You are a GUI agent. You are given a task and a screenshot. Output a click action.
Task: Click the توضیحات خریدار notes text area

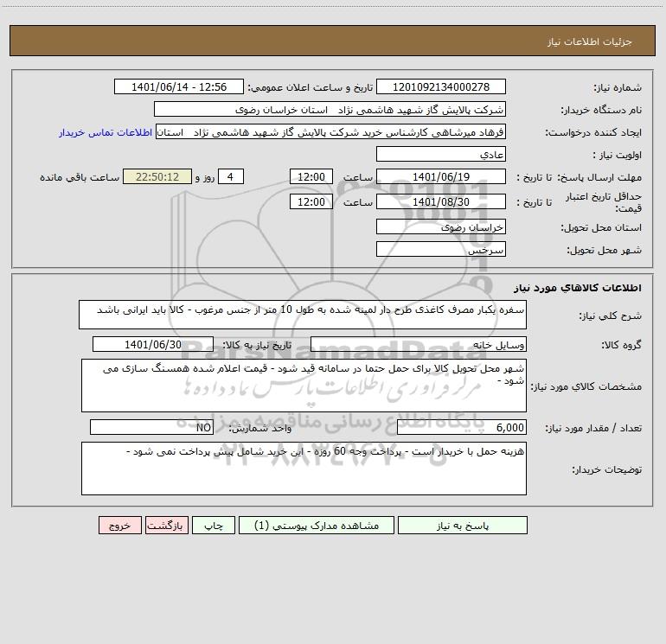point(304,469)
